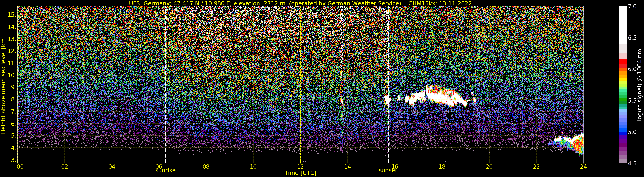The width and height of the screenshot is (644, 177).
Task: Click "(operated by German Weather Service)" in title
Action: [x=345, y=3]
